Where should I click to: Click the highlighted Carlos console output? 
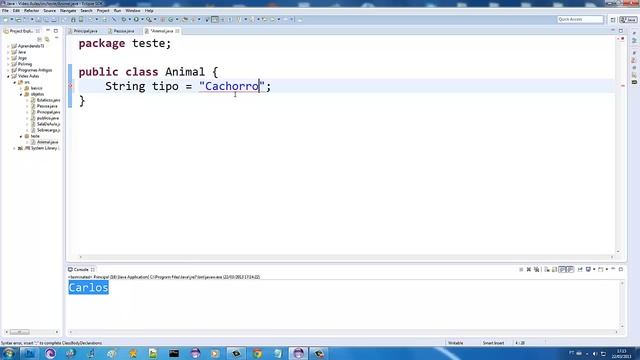88,288
